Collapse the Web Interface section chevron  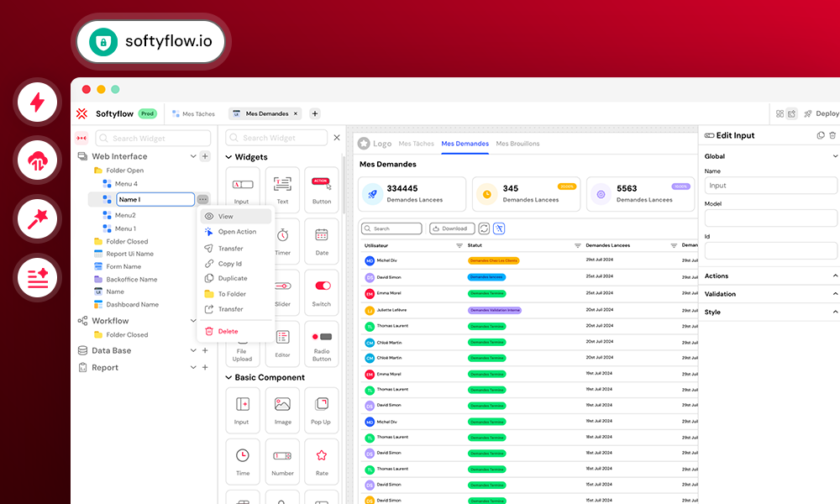coord(193,156)
